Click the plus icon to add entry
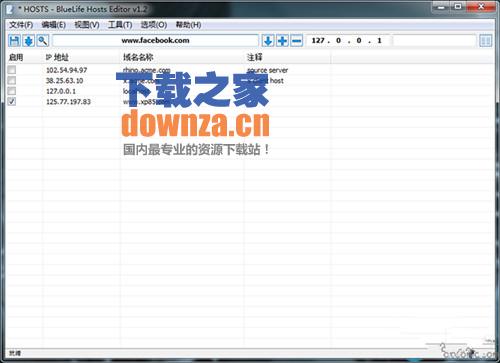500x363 pixels. [282, 41]
